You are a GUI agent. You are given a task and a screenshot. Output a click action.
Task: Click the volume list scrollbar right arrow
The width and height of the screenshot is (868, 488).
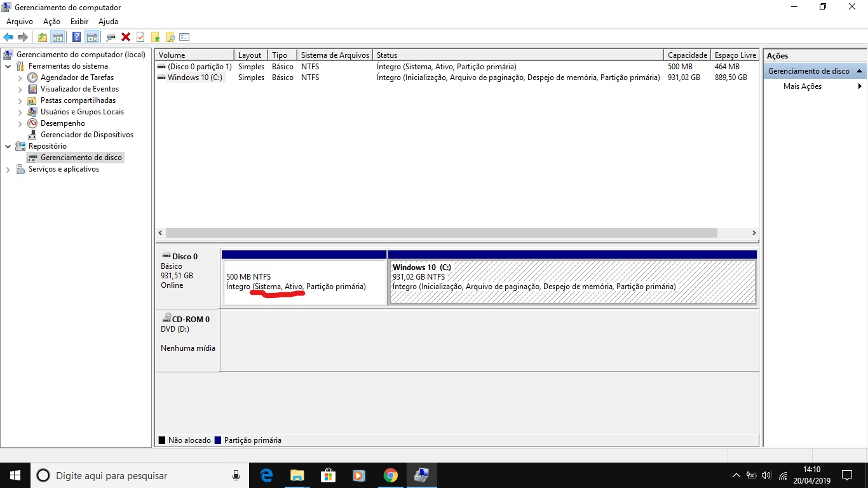click(754, 233)
